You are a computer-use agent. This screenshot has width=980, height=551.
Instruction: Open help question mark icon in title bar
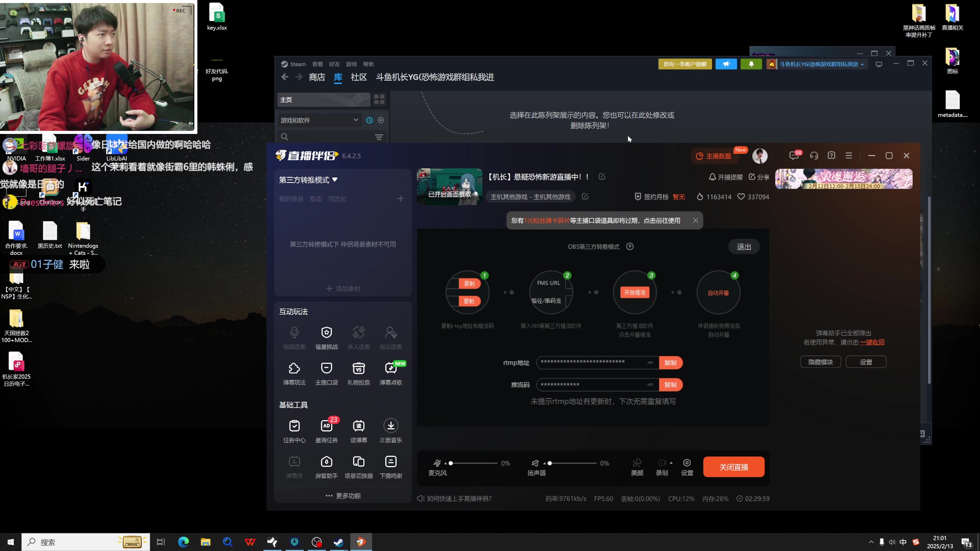coord(831,155)
